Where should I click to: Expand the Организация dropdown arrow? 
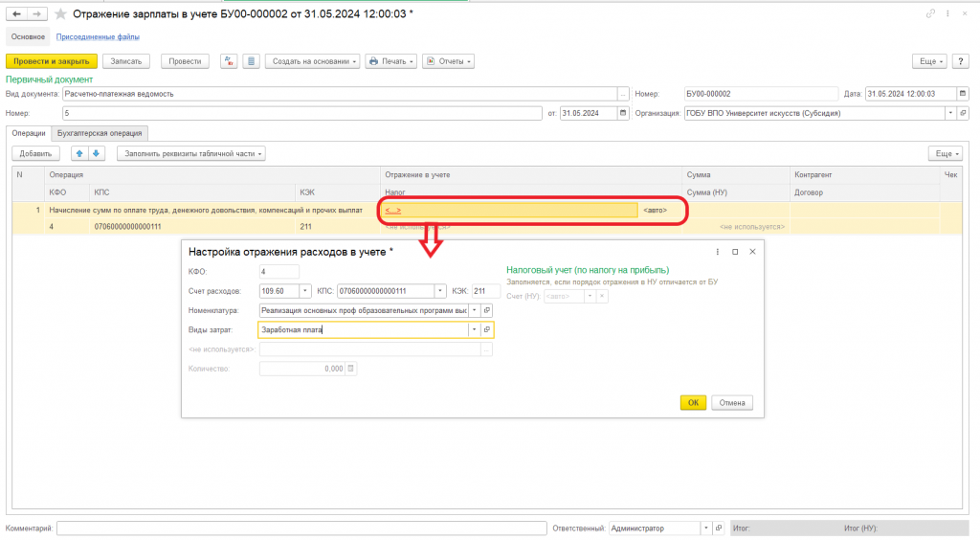click(950, 113)
